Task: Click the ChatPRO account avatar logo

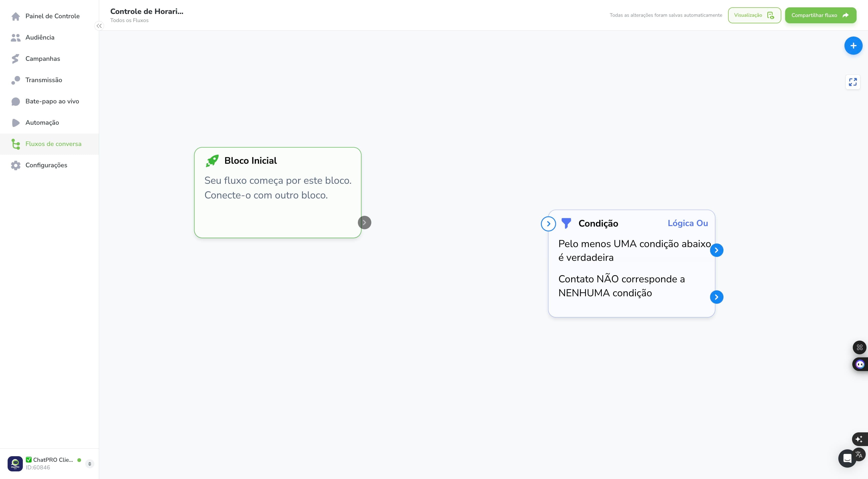Action: click(15, 464)
